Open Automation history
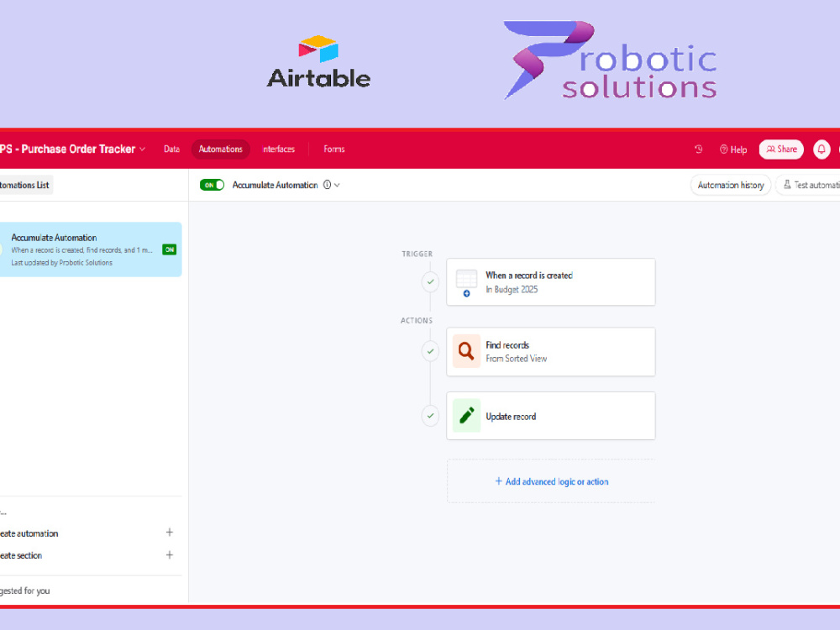 coord(731,185)
